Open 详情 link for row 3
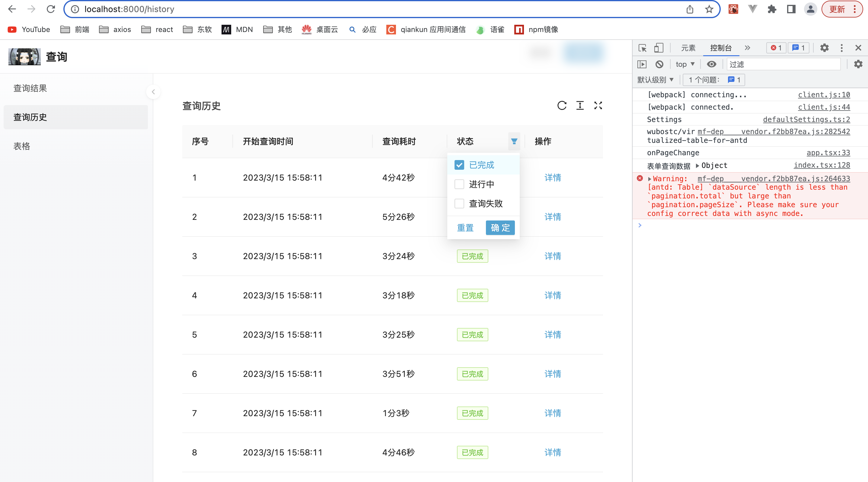 [553, 256]
